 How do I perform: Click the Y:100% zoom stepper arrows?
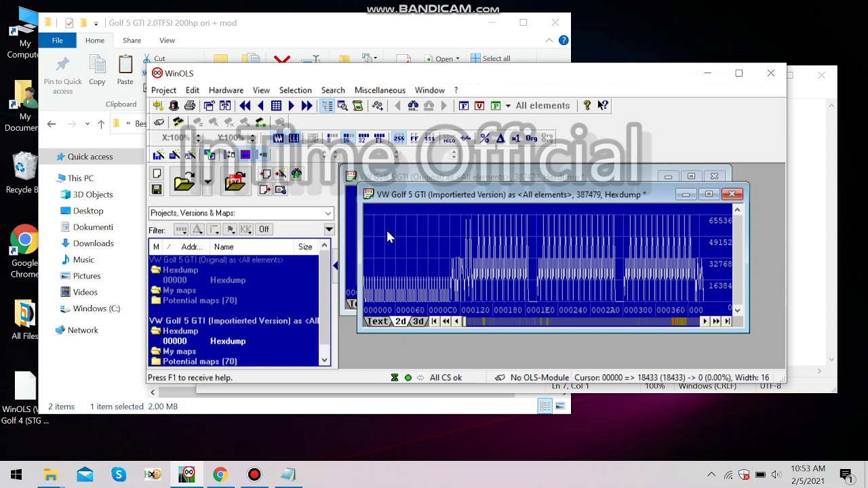(252, 138)
